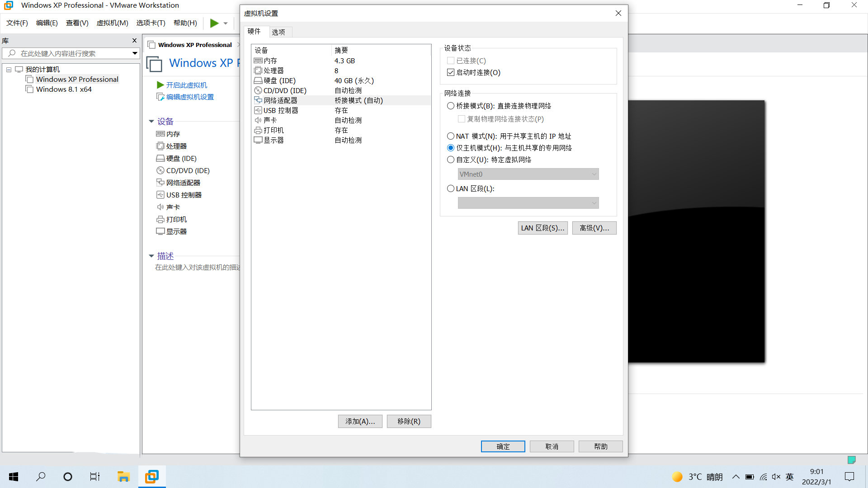868x488 pixels.
Task: Click the printer icon in the VM summary devices
Action: pos(160,219)
